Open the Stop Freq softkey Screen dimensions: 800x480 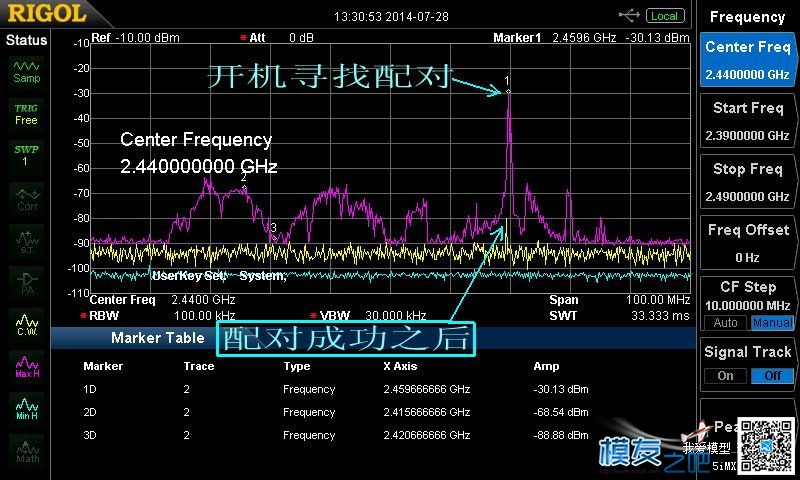click(x=747, y=183)
